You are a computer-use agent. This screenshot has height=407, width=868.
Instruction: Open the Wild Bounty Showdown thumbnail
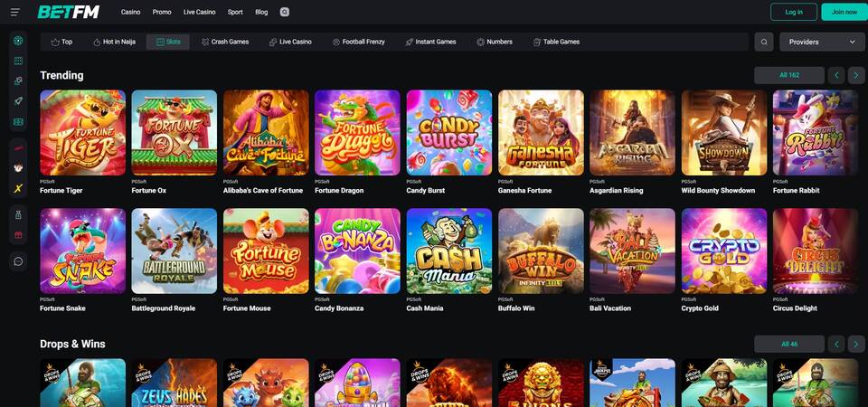[x=724, y=133]
